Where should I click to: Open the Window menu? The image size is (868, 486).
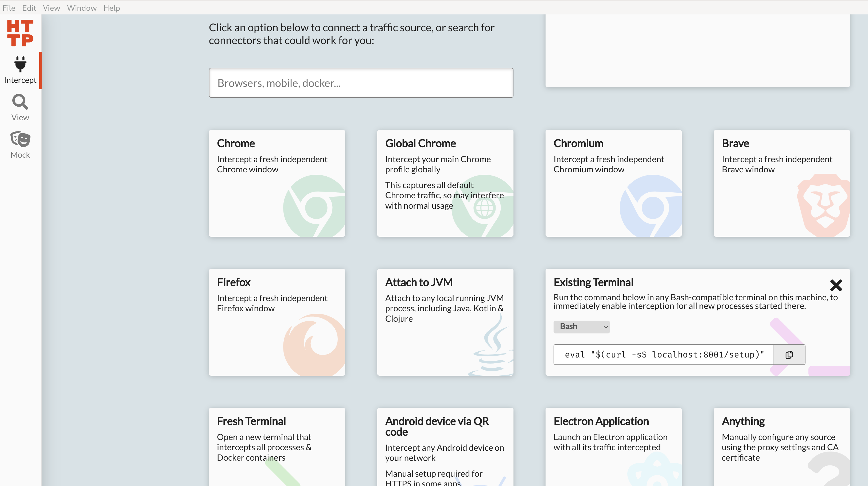pyautogui.click(x=81, y=8)
